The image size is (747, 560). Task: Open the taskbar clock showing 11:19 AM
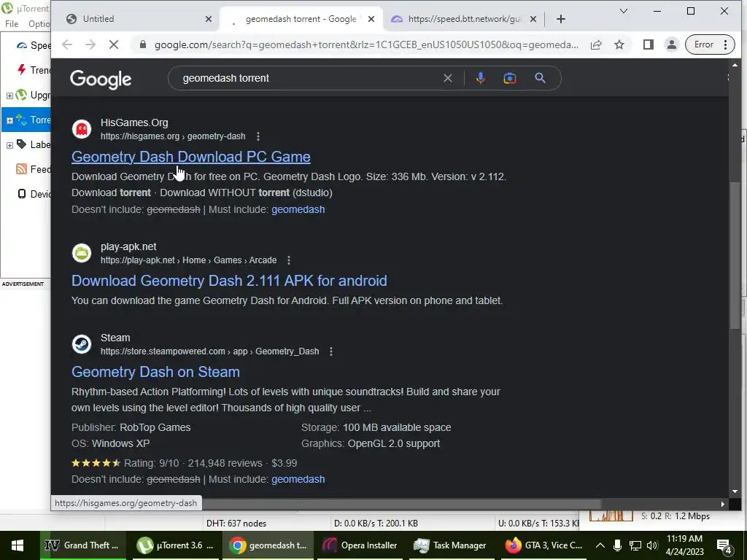[x=684, y=545]
